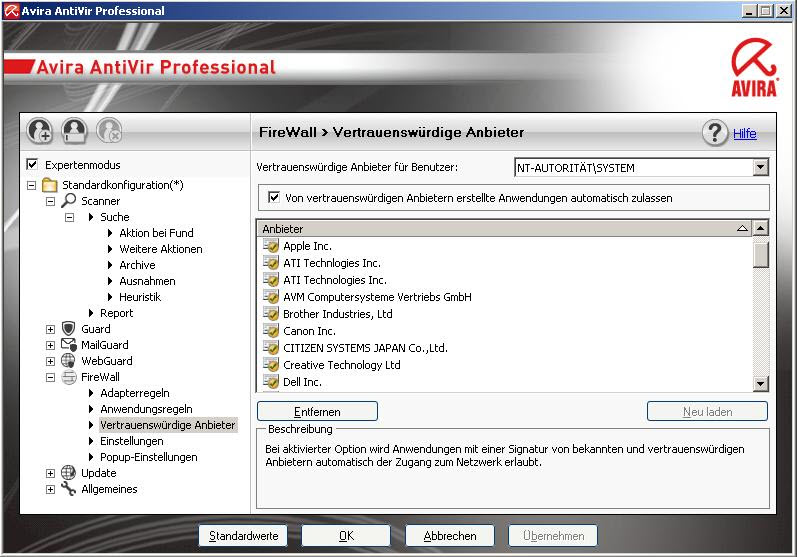Collapse the FireWall tree node
Image resolution: width=797 pixels, height=557 pixels.
50,378
